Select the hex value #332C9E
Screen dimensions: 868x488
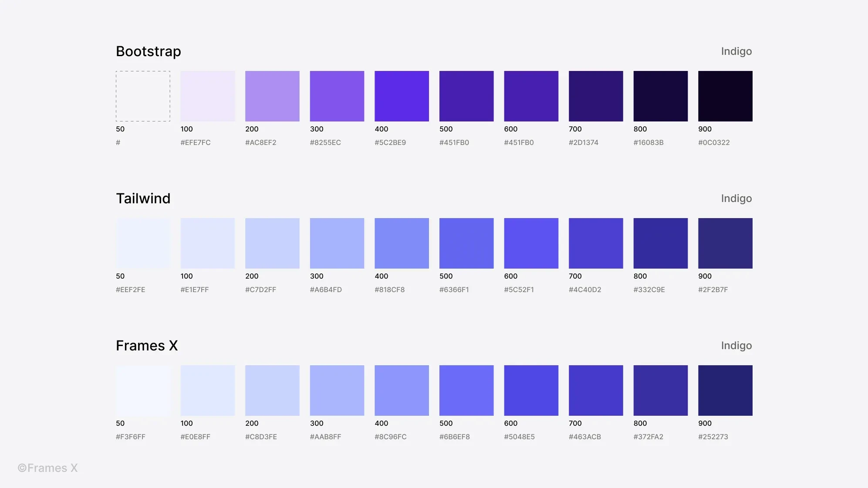[x=649, y=289]
